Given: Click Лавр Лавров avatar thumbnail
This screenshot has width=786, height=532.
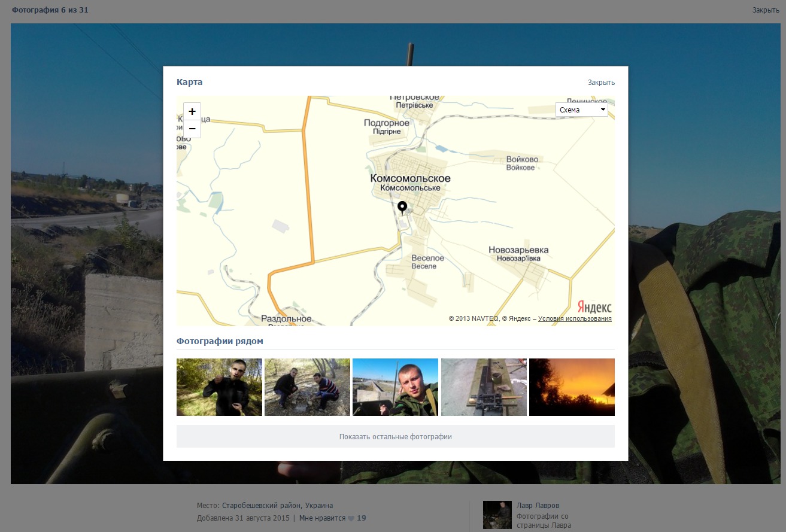Looking at the screenshot, I should [x=497, y=515].
